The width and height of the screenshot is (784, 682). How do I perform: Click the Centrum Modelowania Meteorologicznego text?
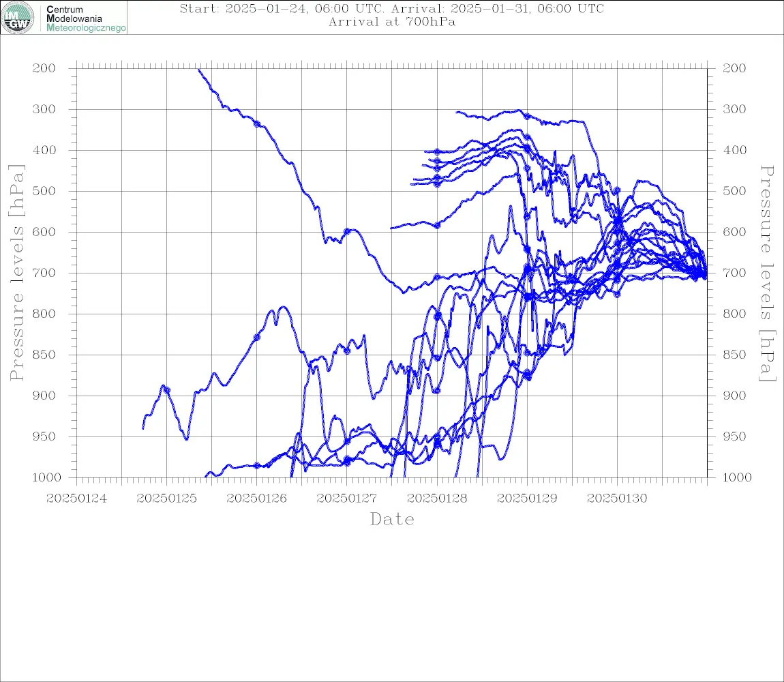point(86,18)
